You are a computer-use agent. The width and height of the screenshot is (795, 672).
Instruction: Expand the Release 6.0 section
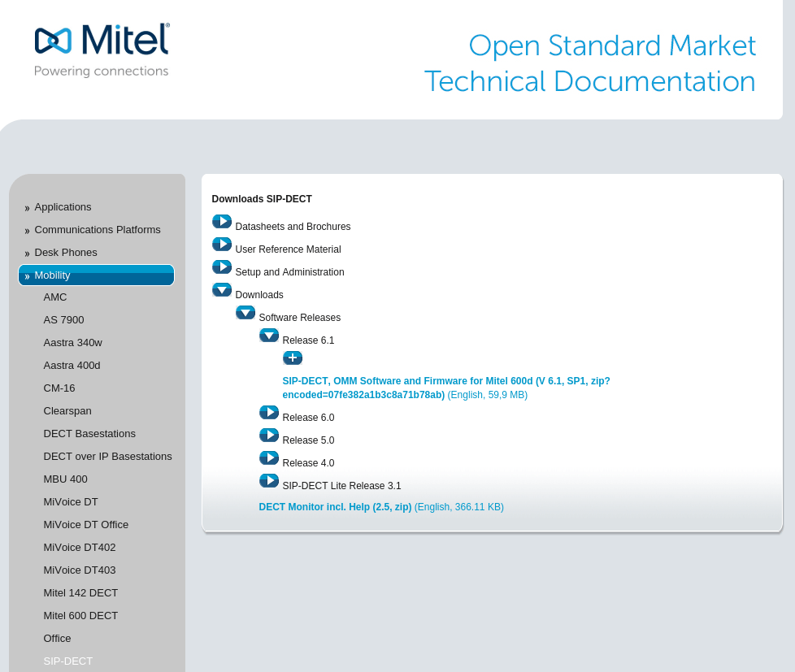point(269,413)
